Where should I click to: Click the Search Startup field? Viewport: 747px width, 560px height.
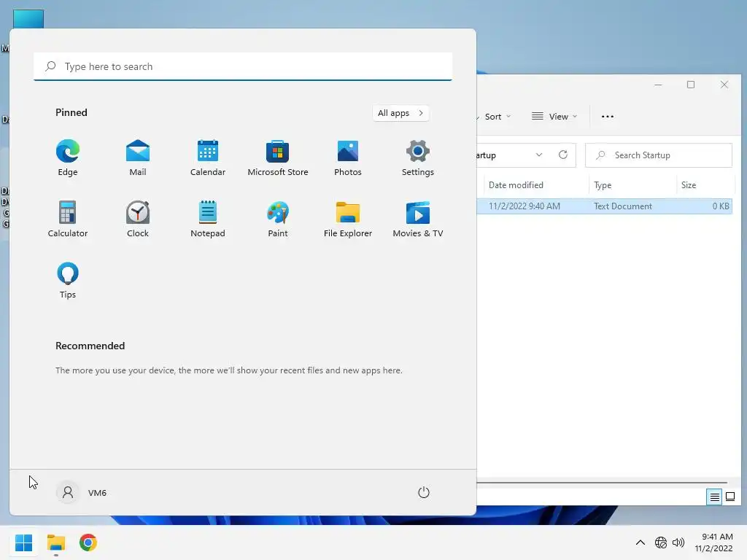[659, 155]
